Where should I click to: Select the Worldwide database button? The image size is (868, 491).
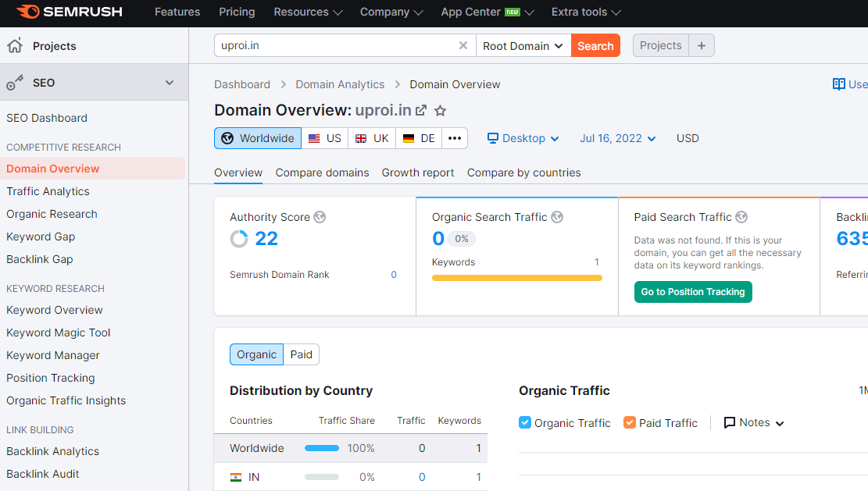click(x=258, y=138)
